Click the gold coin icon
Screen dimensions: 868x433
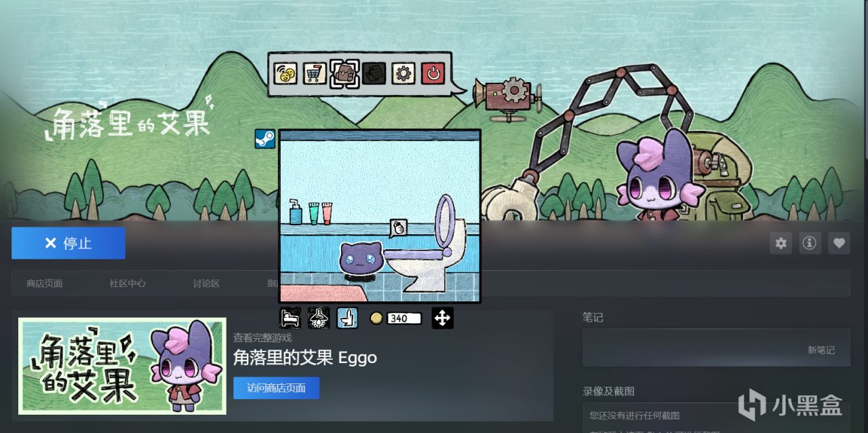coord(376,318)
